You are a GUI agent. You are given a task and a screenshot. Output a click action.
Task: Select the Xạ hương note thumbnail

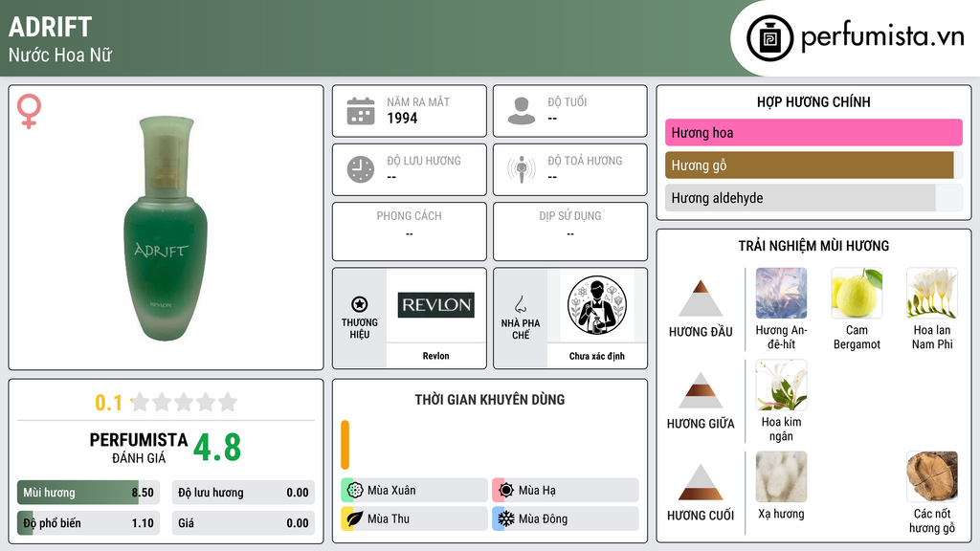(781, 476)
